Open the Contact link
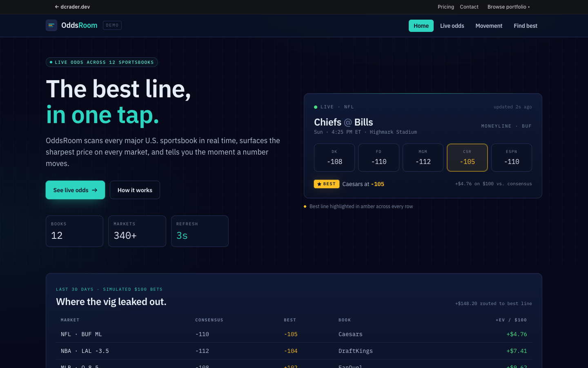The image size is (588, 368). coord(469,7)
